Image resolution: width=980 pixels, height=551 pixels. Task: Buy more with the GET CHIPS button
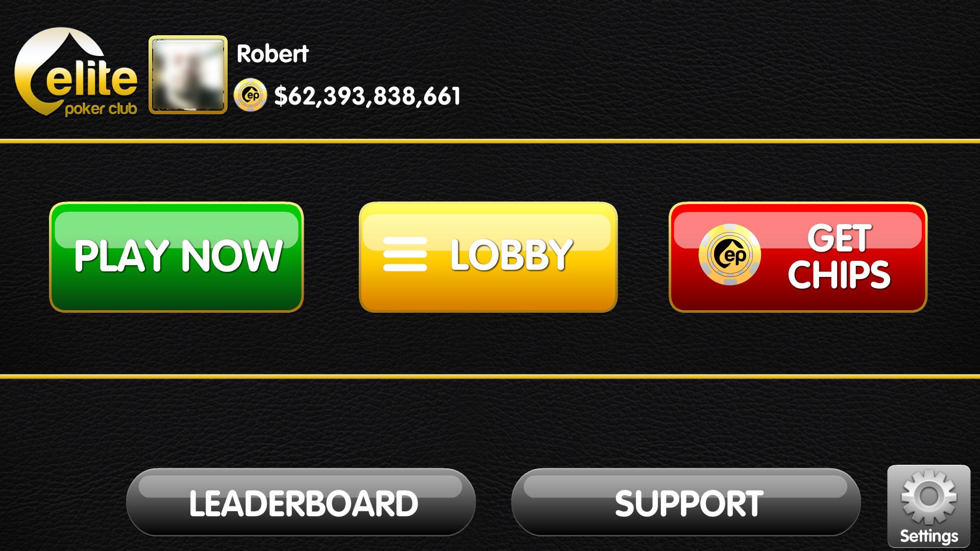tap(798, 257)
